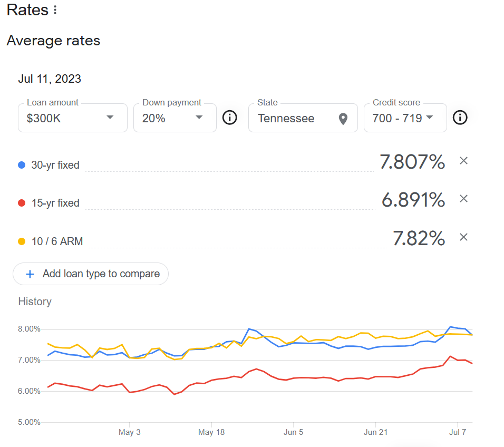Screen dimensions: 504x447
Task: Click the blue dot beside 30-yr fixed
Action: point(22,165)
